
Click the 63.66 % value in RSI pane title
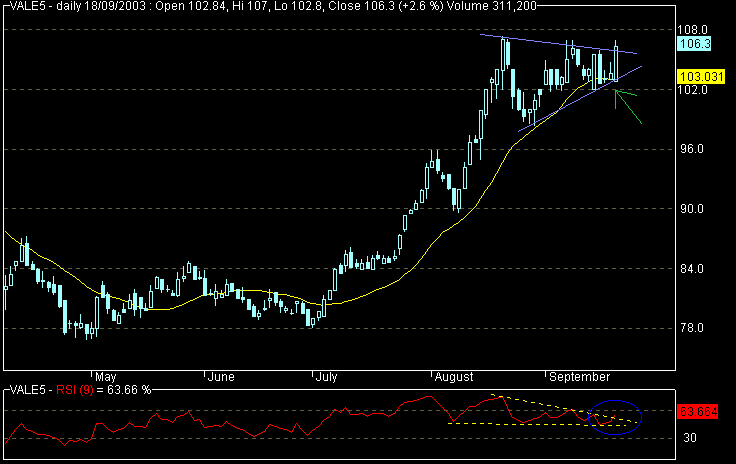coord(129,390)
